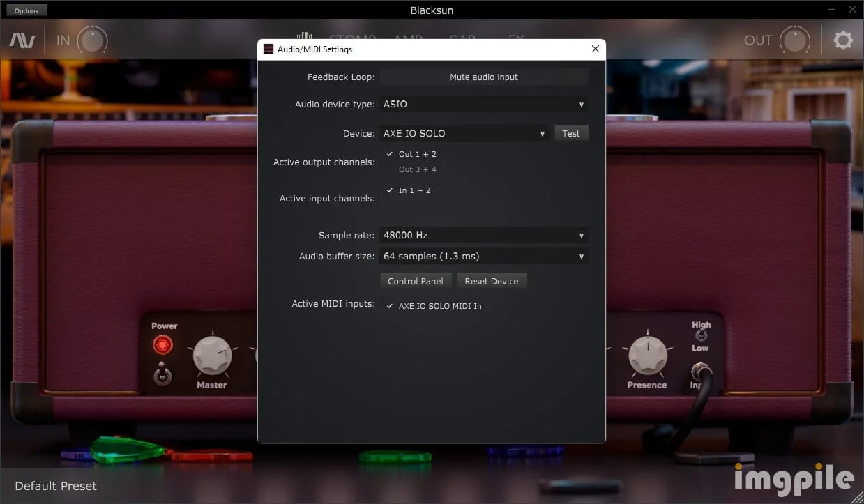
Task: Uncheck AXE IO SOLO MIDI In
Action: pos(434,306)
